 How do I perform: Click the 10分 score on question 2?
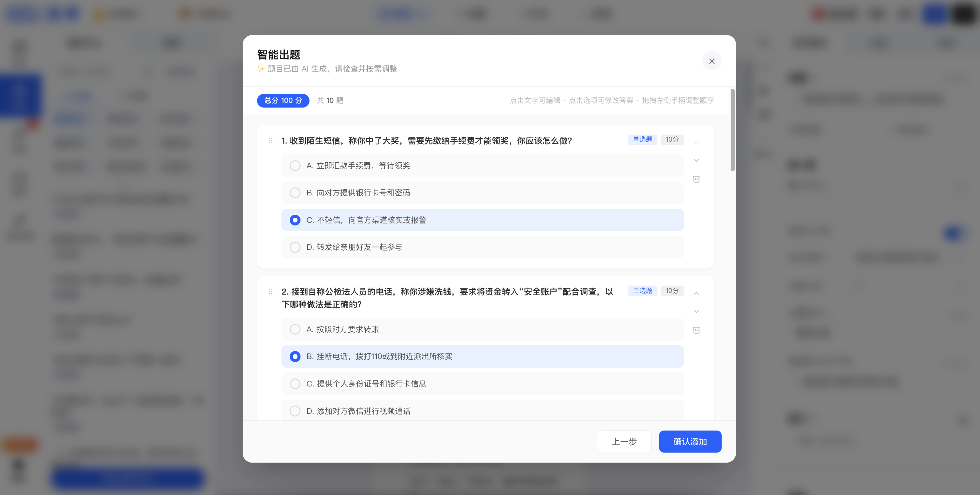[672, 291]
